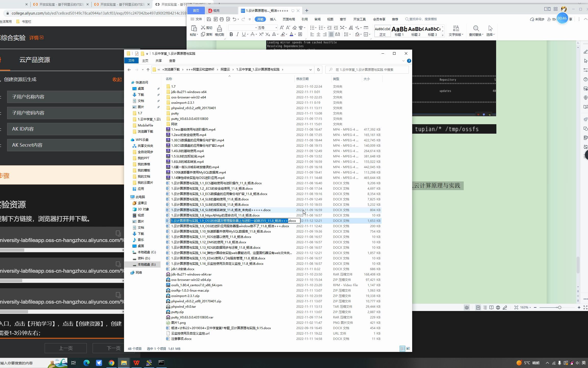Open Chrome from the taskbar
The image size is (588, 368).
pyautogui.click(x=112, y=363)
